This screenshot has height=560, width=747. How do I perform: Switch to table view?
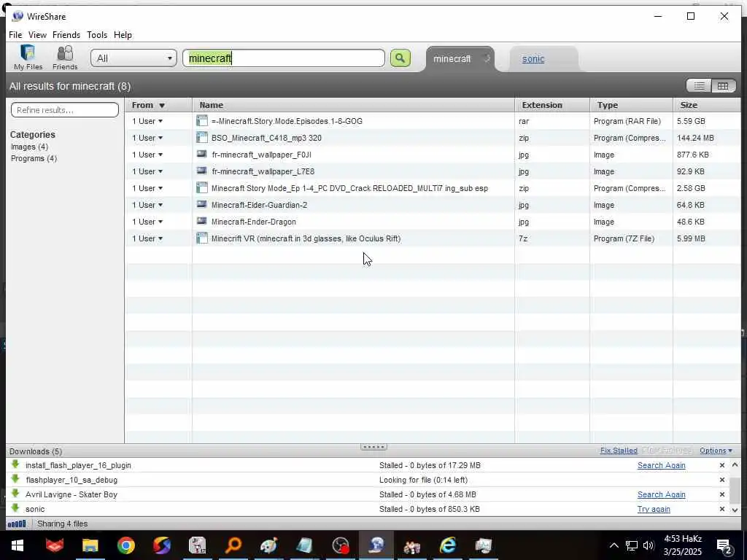click(723, 86)
